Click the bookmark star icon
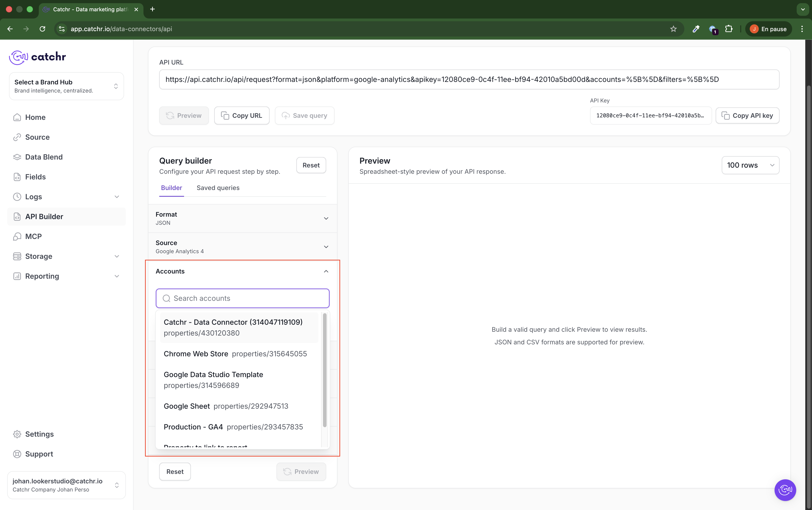 (x=673, y=29)
